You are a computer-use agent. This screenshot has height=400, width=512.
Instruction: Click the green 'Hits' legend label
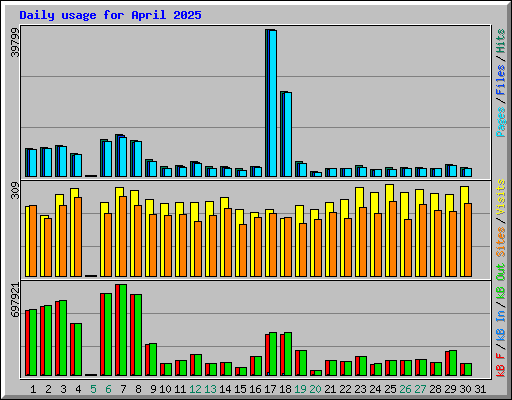point(501,41)
